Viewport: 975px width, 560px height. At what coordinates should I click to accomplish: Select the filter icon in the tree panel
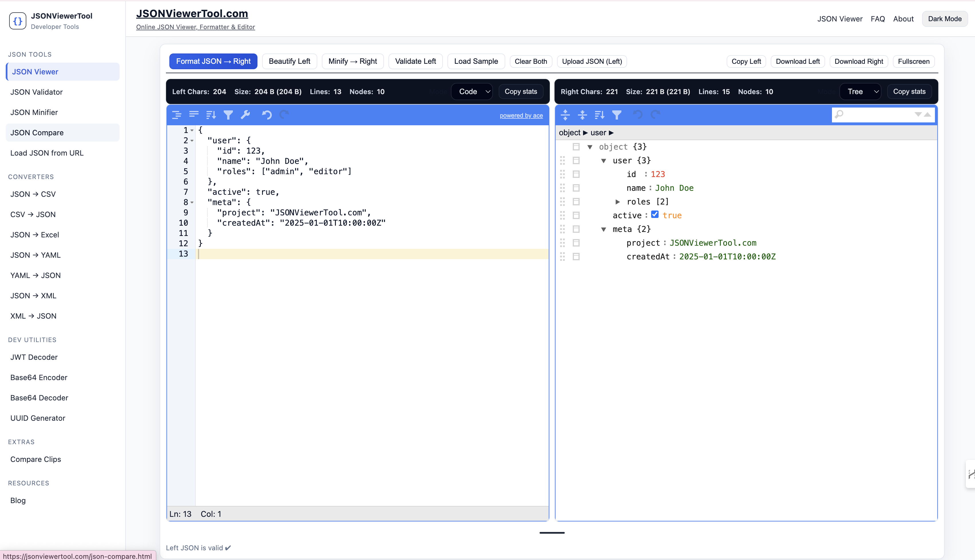[617, 115]
